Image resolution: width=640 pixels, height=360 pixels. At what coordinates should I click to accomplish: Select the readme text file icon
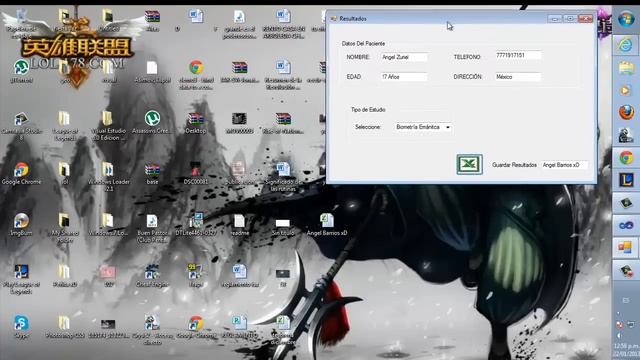(239, 224)
